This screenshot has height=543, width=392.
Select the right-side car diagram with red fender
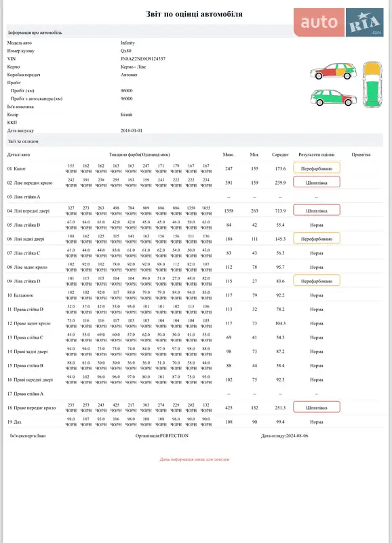point(334,98)
